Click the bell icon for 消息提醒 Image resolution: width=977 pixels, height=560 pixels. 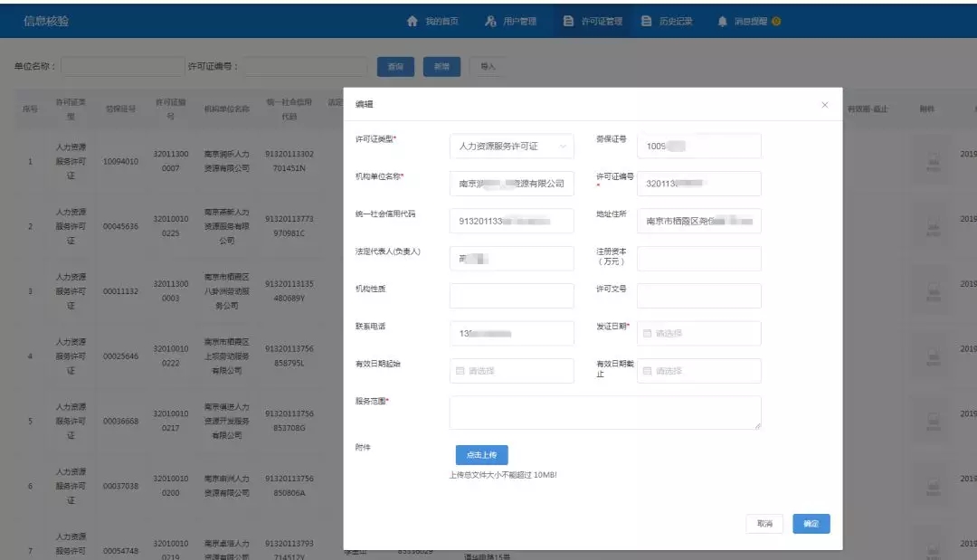pos(722,21)
